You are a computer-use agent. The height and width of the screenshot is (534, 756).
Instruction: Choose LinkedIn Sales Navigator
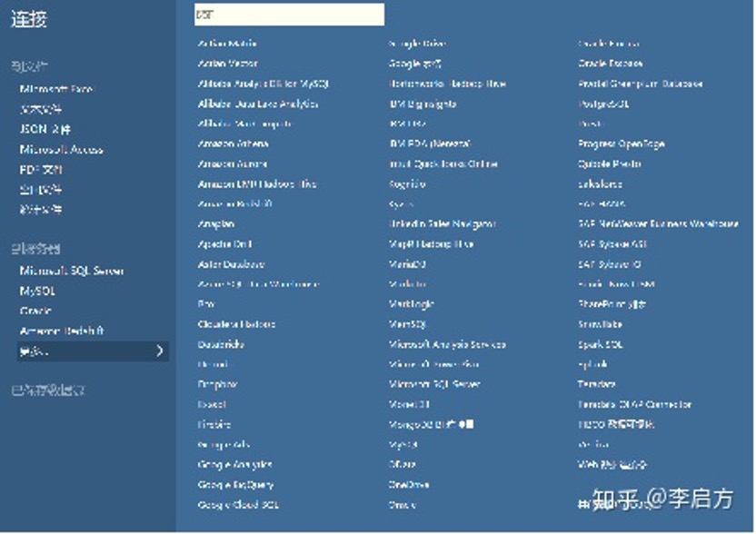(x=443, y=224)
